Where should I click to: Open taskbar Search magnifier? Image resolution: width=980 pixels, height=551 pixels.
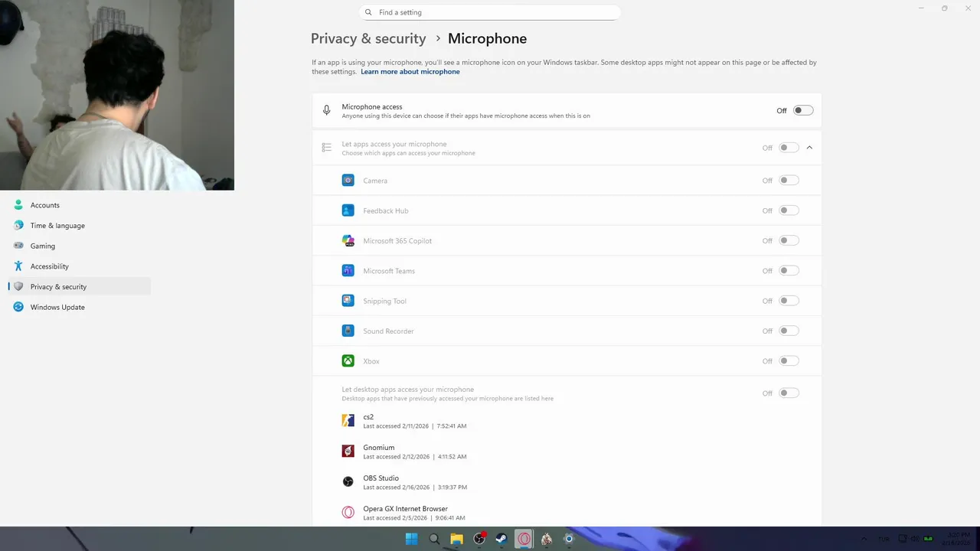click(434, 539)
